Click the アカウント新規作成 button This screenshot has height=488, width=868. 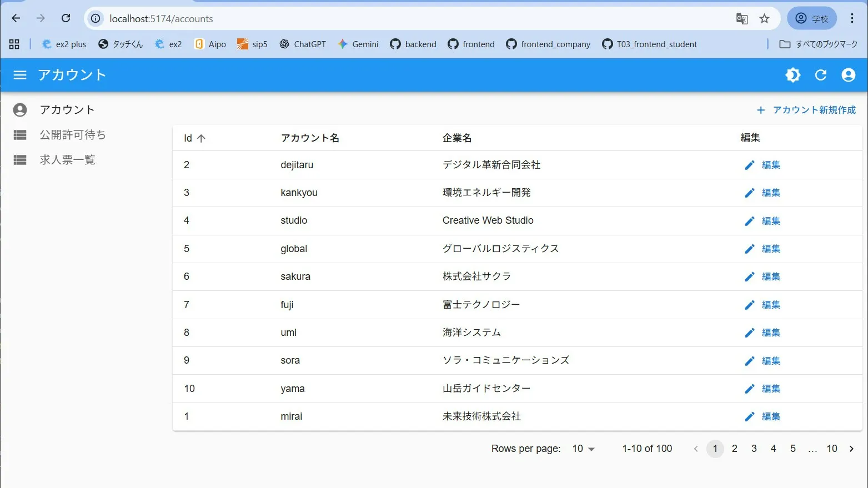pos(806,109)
